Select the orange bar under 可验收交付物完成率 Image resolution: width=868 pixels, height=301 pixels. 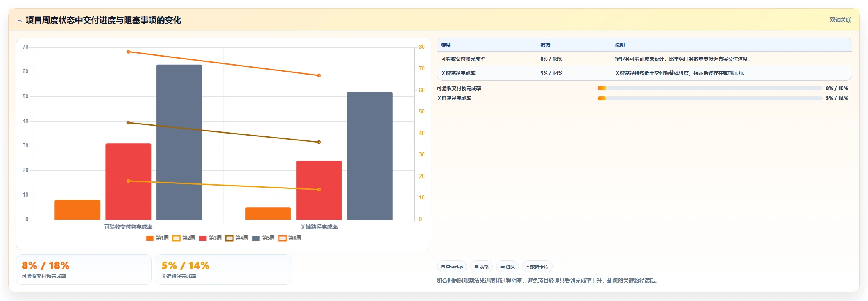tap(77, 210)
